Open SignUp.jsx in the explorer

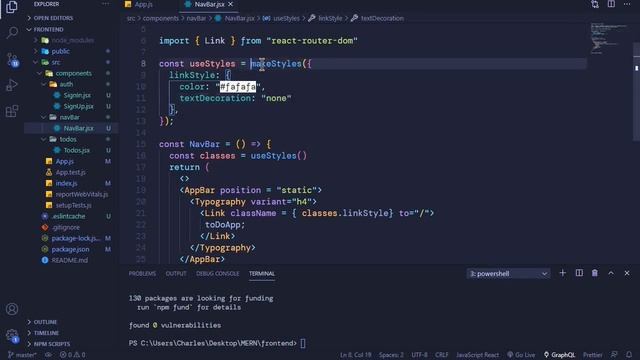point(78,106)
